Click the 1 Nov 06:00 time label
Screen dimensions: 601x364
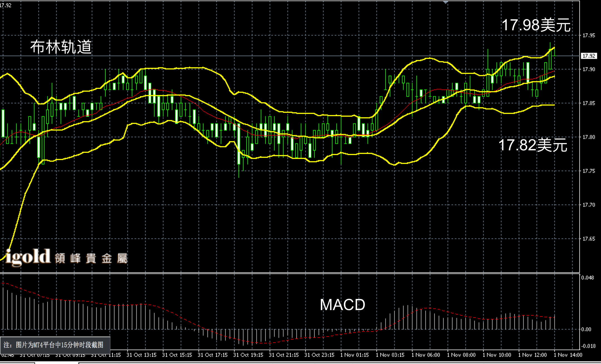(x=426, y=355)
